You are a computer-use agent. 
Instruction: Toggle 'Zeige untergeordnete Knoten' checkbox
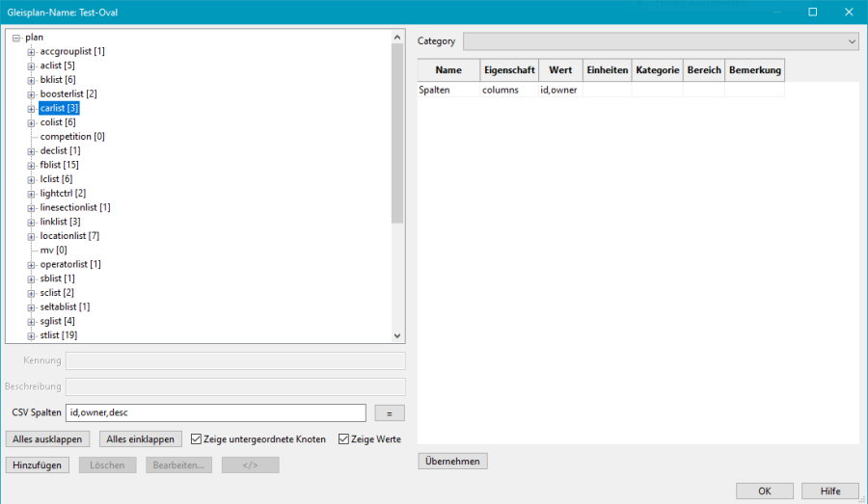point(197,439)
